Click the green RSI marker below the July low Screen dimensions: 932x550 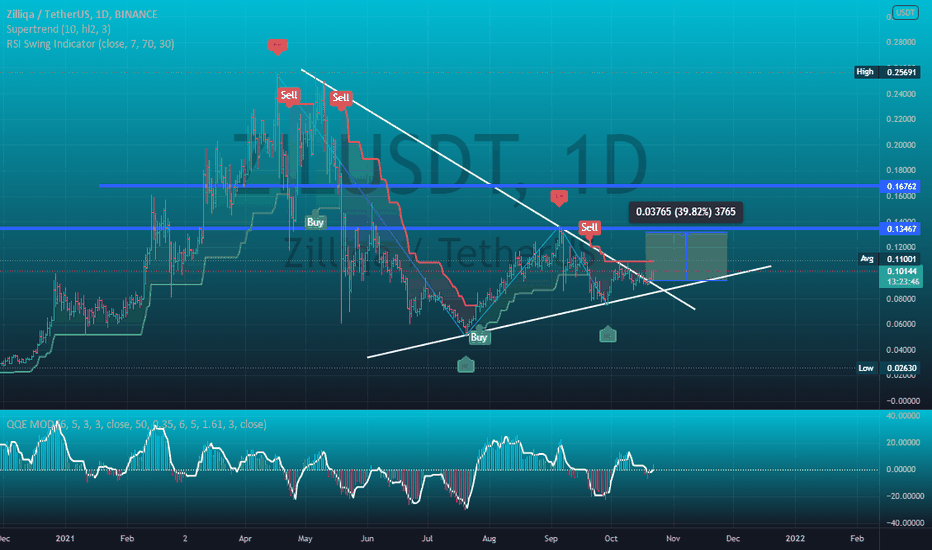[x=465, y=366]
